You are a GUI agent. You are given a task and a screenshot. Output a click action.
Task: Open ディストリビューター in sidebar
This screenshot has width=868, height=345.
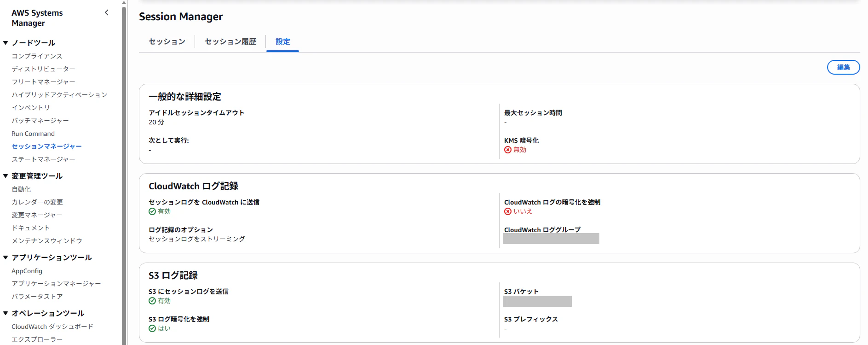(43, 69)
